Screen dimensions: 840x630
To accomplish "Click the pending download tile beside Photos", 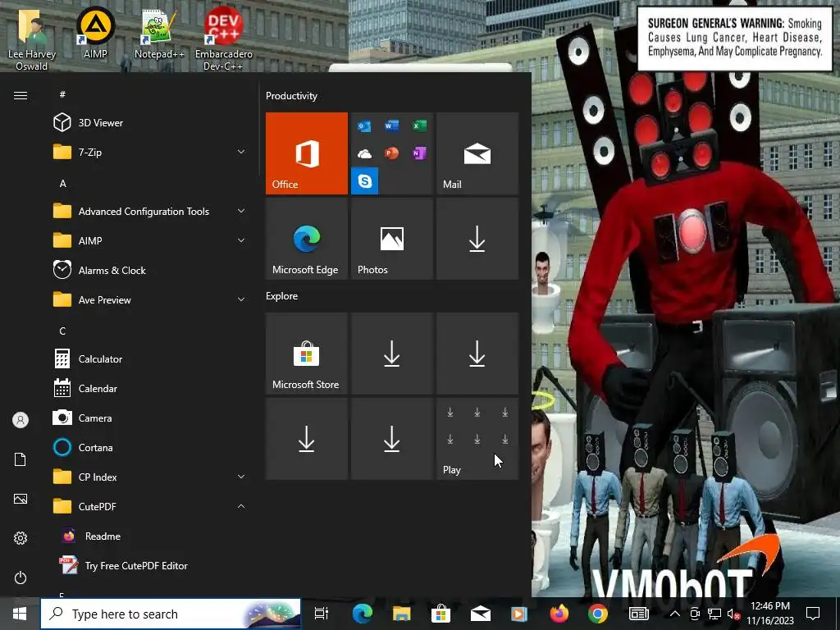I will (x=477, y=239).
